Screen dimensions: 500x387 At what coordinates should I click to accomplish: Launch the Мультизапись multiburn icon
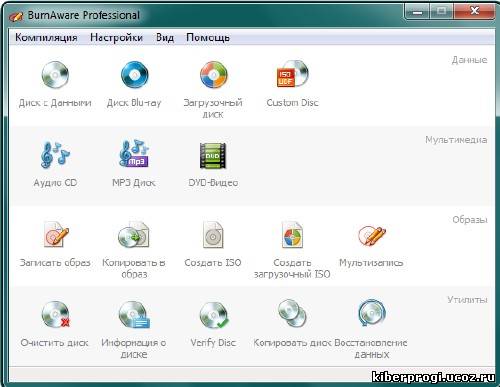[x=372, y=235]
